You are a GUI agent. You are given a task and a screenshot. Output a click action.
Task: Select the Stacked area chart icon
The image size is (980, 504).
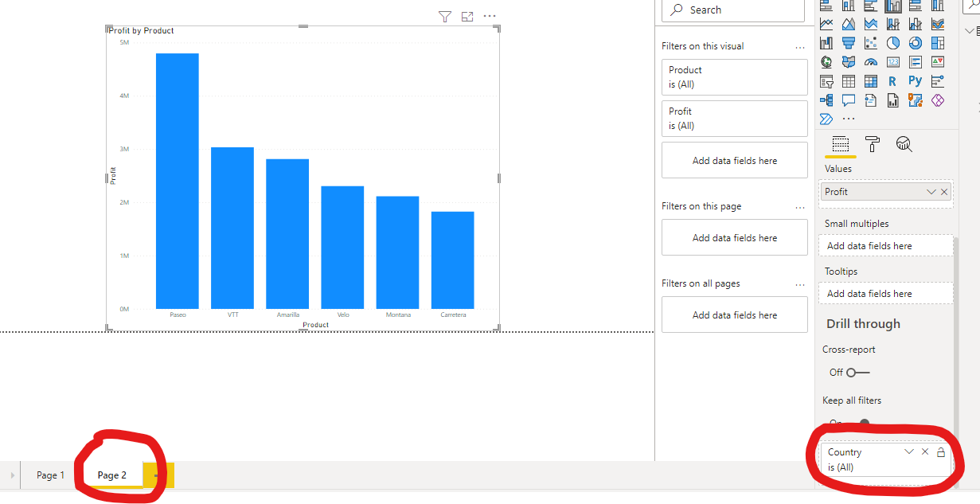[871, 24]
